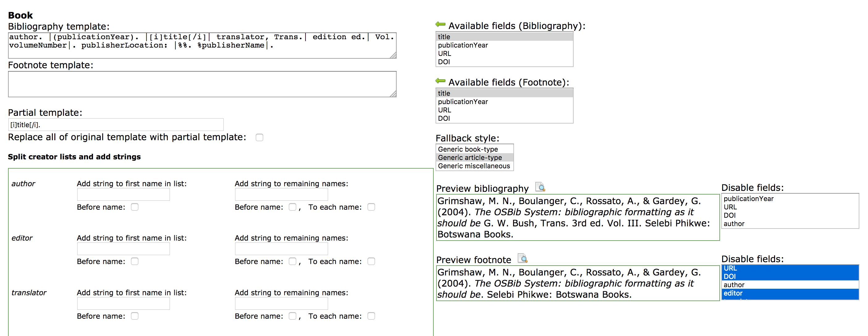Toggle Replace all of original template checkbox
The width and height of the screenshot is (868, 336).
pos(259,137)
